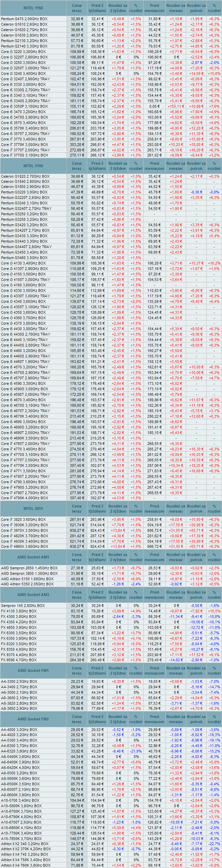Select Core i5 4670K 3,40GHz BOX name
222x868 pixels.
(x=25, y=416)
